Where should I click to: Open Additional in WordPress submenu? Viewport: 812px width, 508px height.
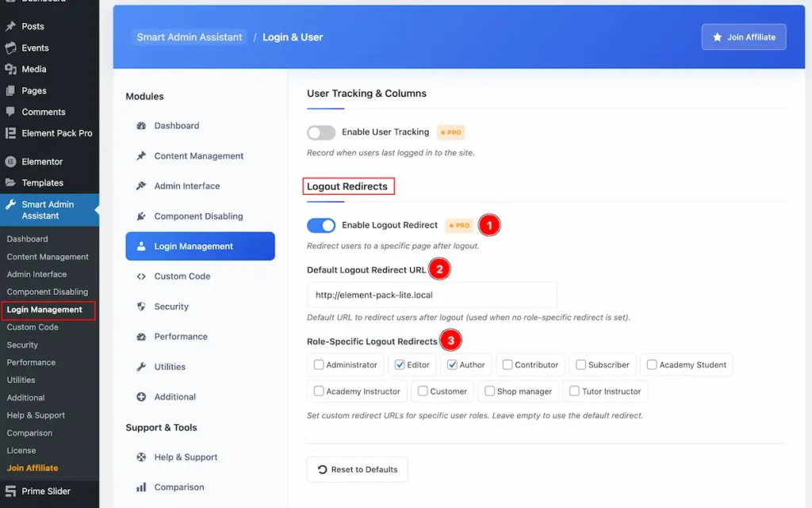click(x=26, y=397)
